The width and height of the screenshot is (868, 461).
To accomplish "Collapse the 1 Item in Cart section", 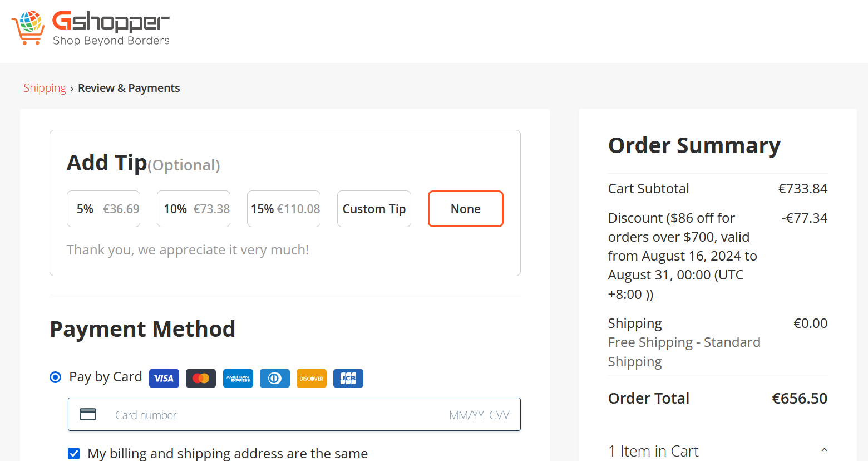I will [x=824, y=450].
